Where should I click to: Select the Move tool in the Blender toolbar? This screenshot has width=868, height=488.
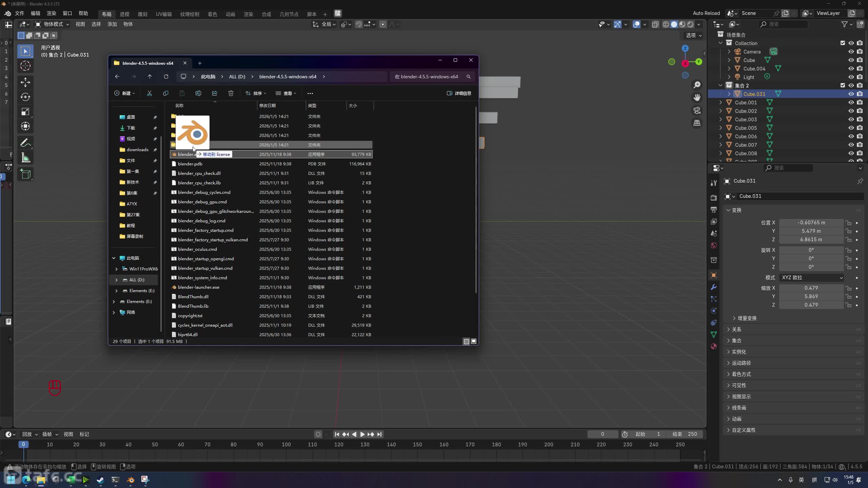click(25, 82)
